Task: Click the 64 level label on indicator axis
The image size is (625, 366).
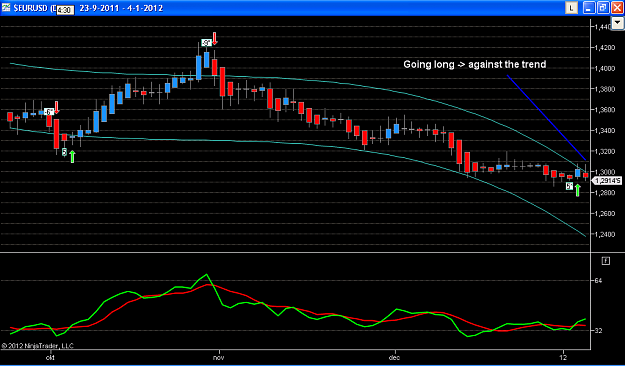Action: 598,281
